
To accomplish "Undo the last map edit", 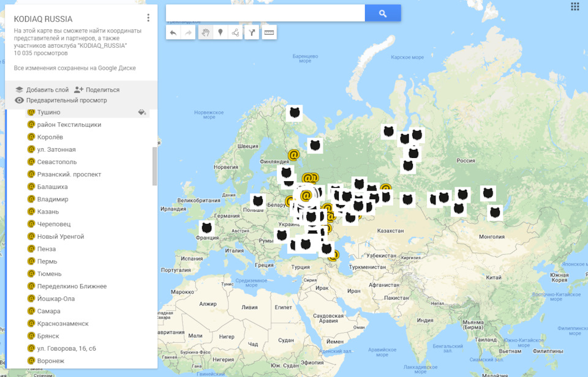I will (x=173, y=32).
